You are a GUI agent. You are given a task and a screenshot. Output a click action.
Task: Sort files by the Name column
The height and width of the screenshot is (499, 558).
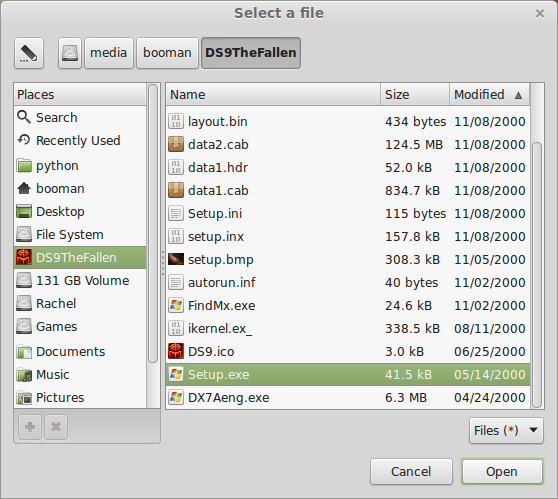[x=273, y=95]
